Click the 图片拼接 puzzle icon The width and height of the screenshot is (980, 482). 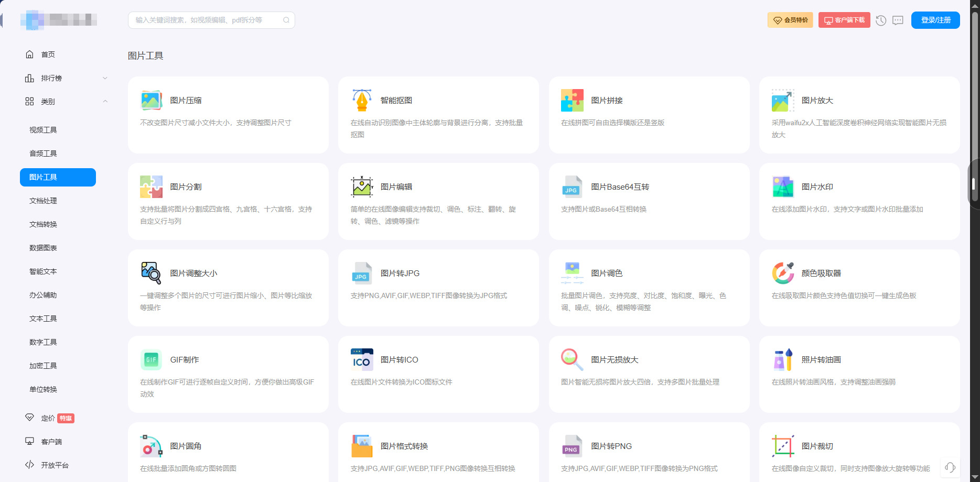click(572, 100)
